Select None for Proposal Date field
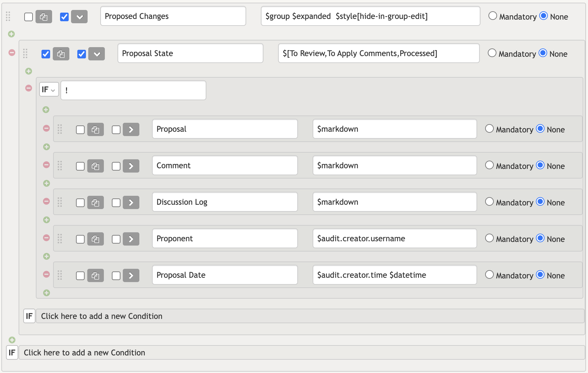 pyautogui.click(x=540, y=274)
